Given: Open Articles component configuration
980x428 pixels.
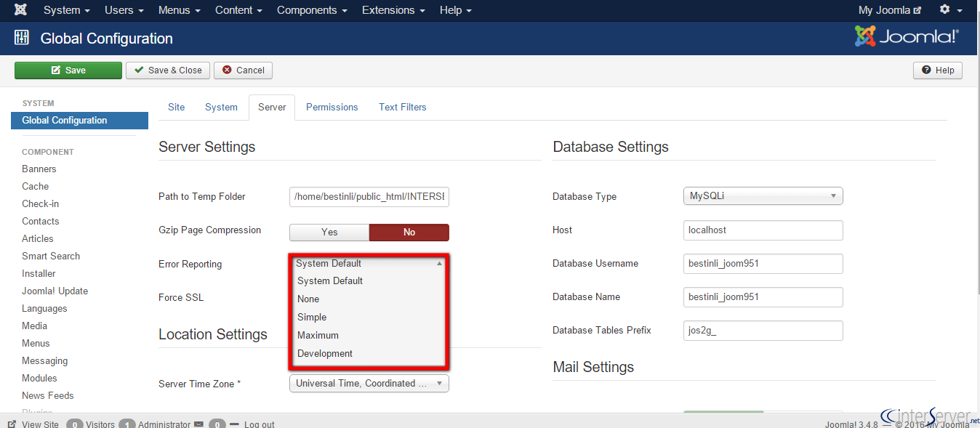Looking at the screenshot, I should 38,238.
